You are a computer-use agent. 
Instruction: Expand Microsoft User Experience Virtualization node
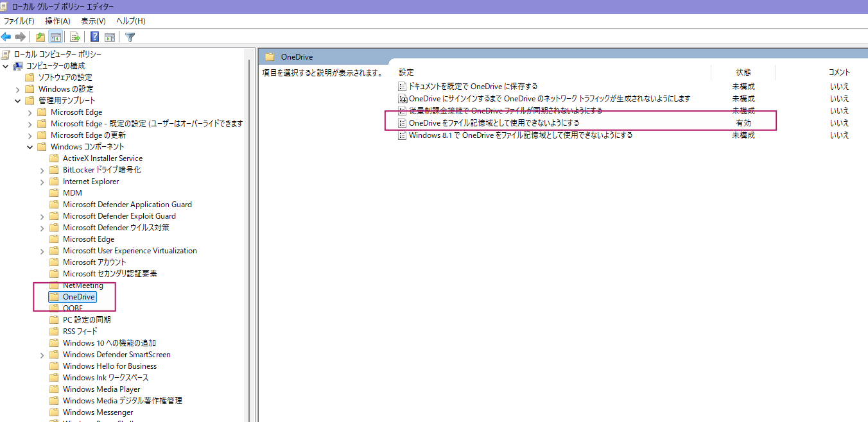[x=42, y=251]
